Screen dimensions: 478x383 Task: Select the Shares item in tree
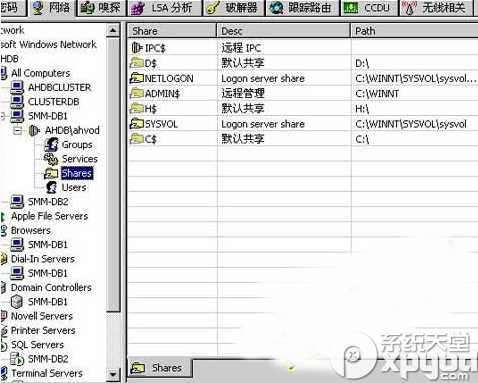(77, 173)
